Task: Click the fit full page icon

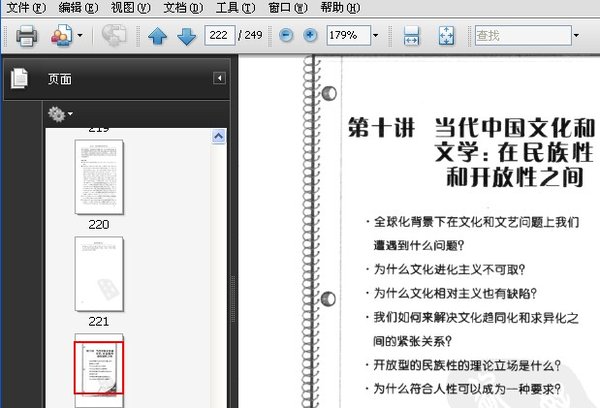Action: 446,36
